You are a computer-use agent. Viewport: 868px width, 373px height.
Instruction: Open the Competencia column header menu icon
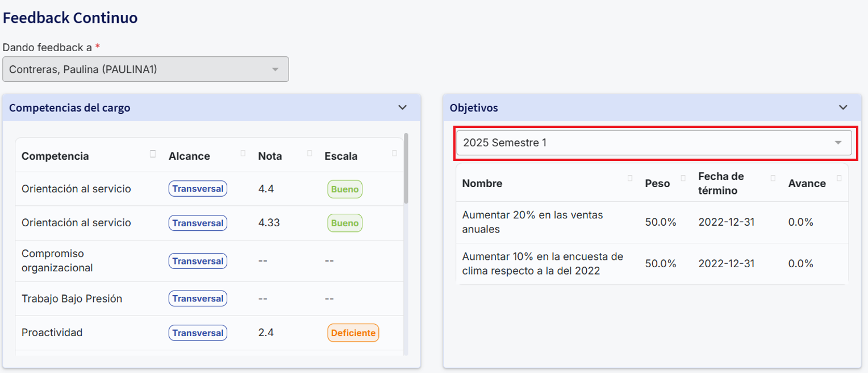coord(153,154)
